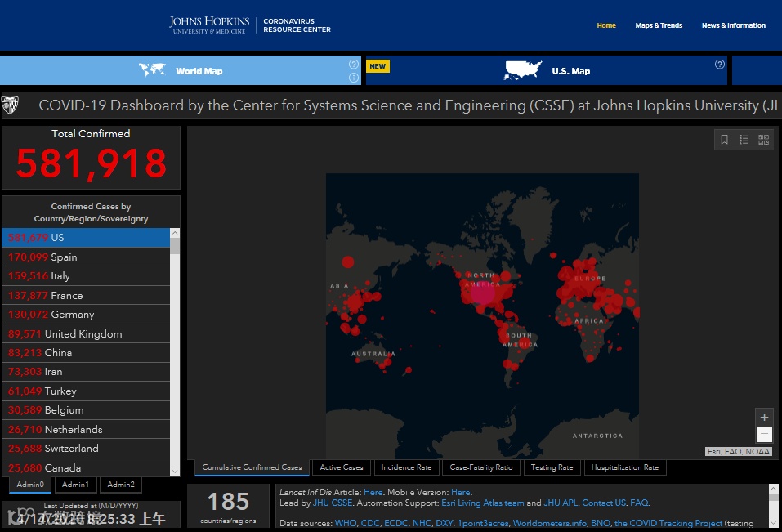
Task: Open the legend list icon on the map
Action: [x=744, y=140]
